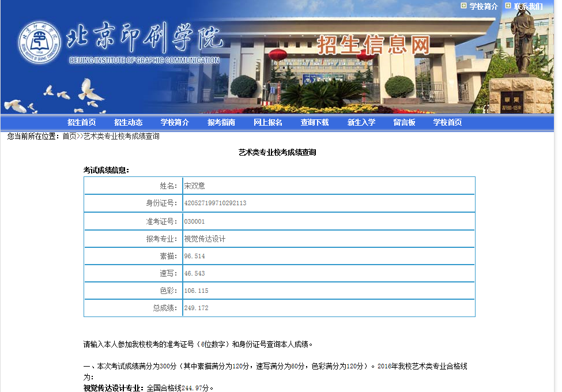562x392 pixels.
Task: Click the 速写 row label
Action: tap(168, 273)
